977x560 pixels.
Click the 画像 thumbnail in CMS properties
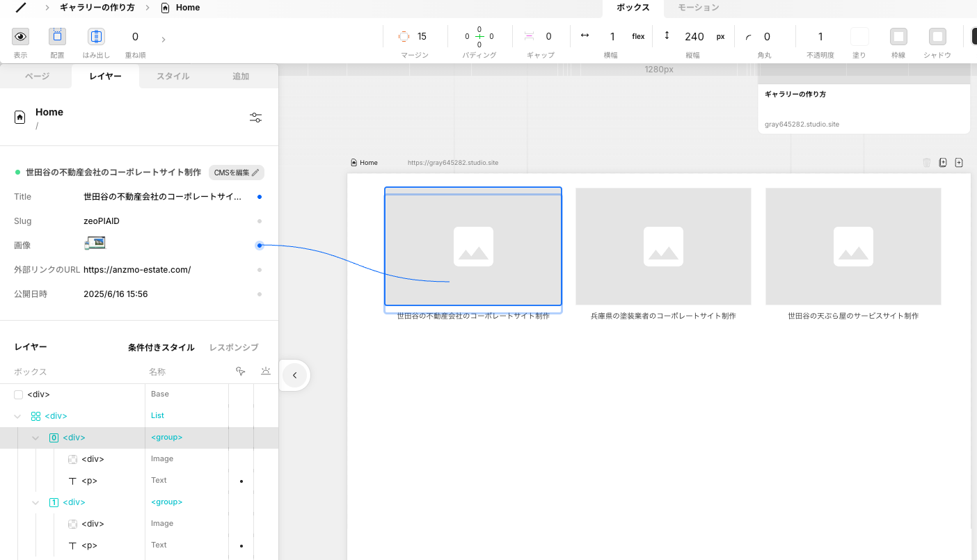click(x=94, y=243)
